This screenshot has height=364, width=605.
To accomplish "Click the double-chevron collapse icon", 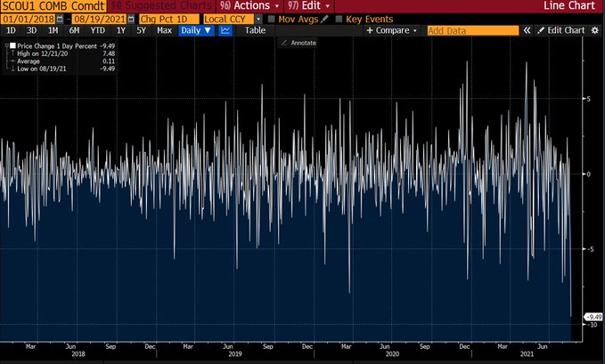I will coord(527,30).
